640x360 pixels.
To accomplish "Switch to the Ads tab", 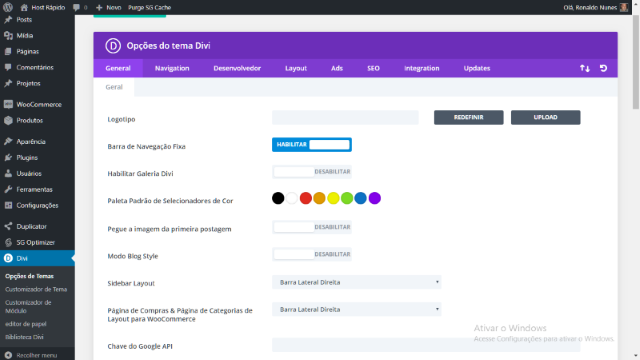I will (337, 68).
